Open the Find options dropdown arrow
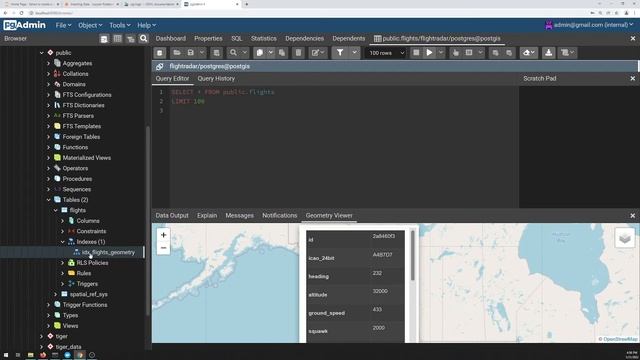Screen dimensions: 640x360 pos(244,53)
